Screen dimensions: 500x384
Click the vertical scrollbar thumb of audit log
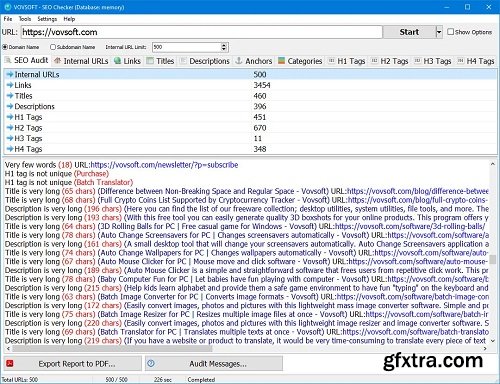493,259
